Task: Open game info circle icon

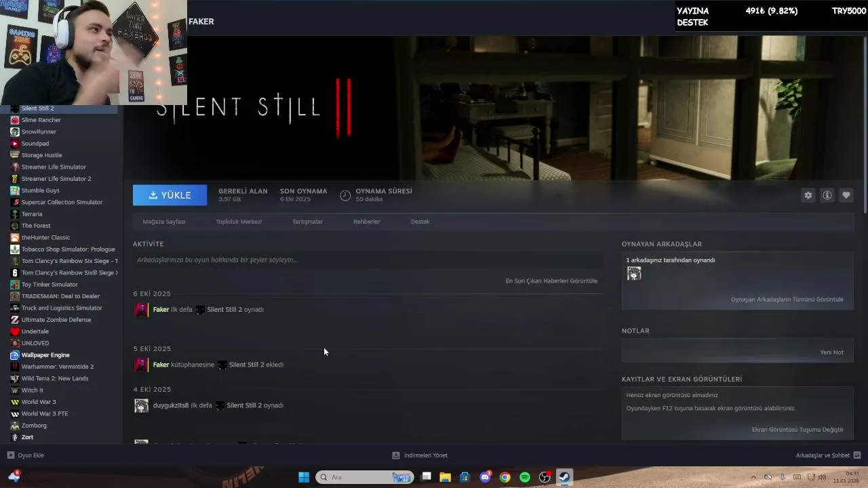Action: (827, 195)
